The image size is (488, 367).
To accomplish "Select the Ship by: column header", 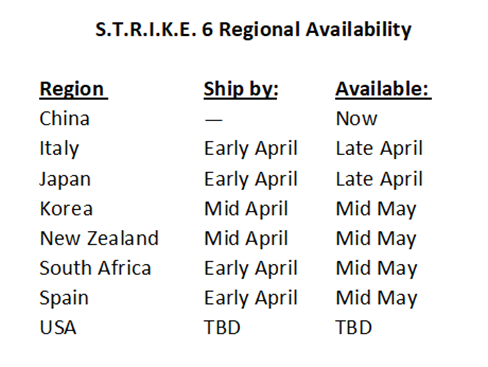I will click(241, 89).
